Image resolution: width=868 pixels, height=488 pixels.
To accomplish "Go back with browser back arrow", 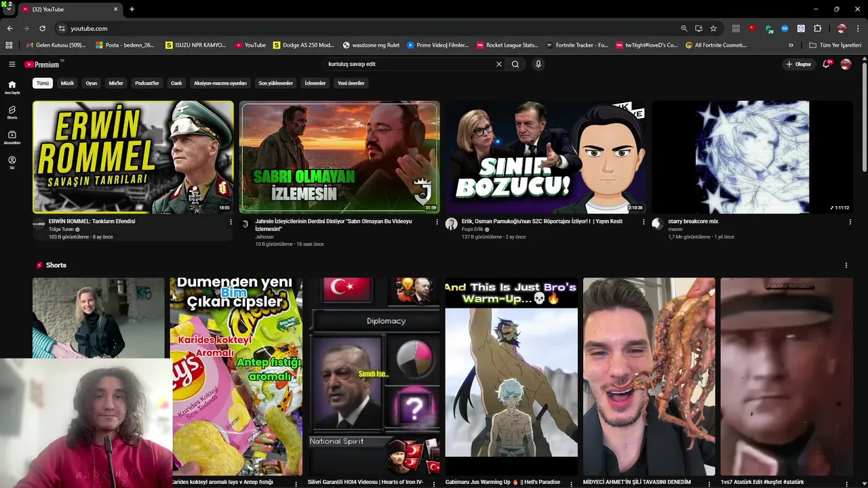I will click(9, 28).
